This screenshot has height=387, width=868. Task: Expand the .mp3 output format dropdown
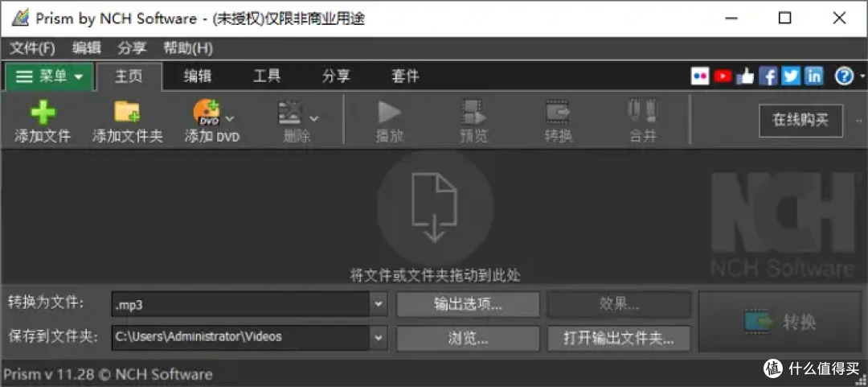(x=379, y=304)
